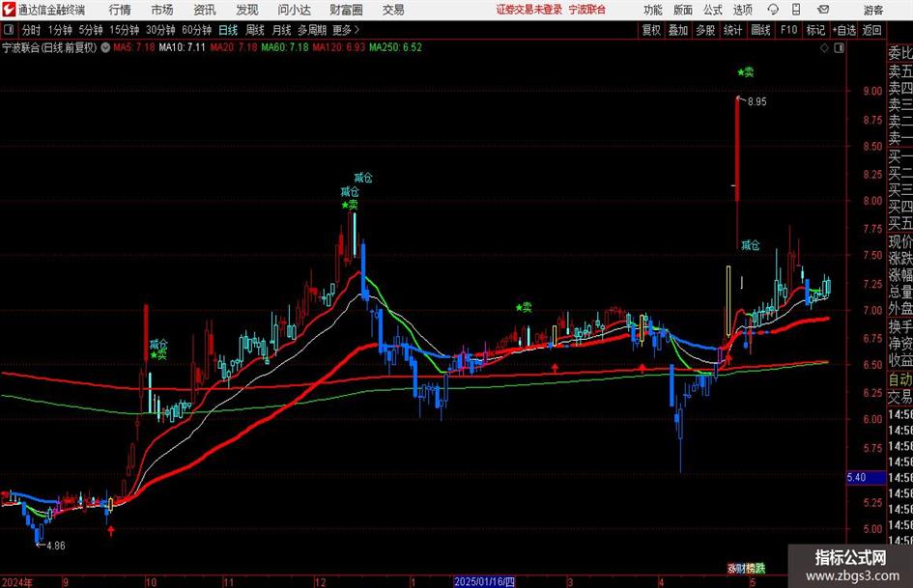Switch to 1分钟 chart period
Viewport: 913px width, 588px height.
[x=60, y=30]
